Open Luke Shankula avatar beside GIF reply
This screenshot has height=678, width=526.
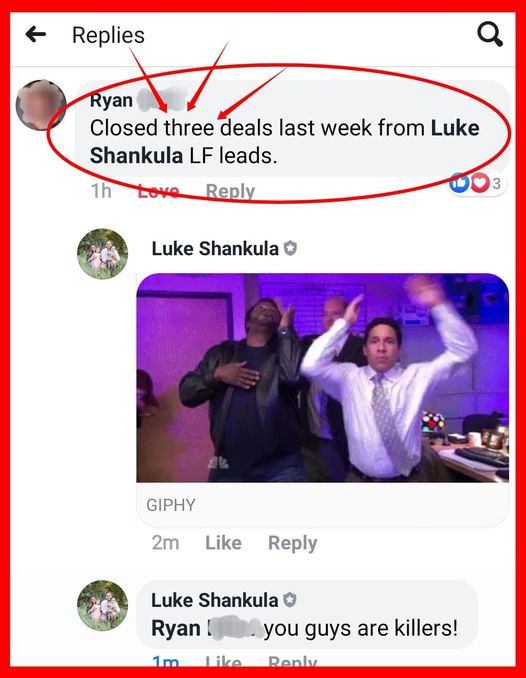click(x=103, y=254)
